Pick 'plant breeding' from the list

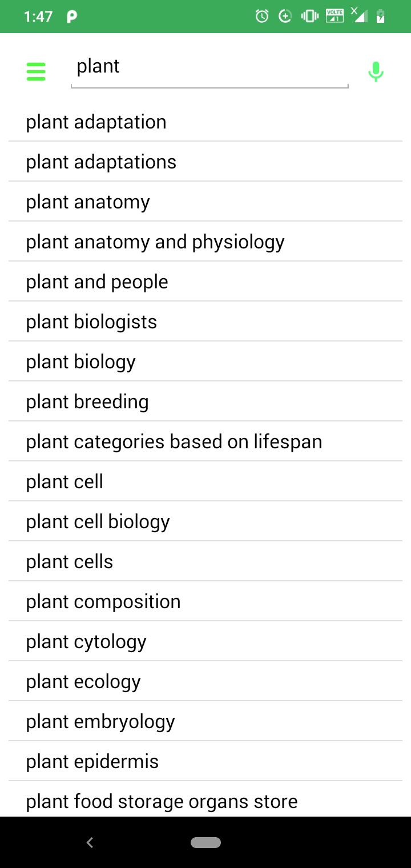[205, 401]
